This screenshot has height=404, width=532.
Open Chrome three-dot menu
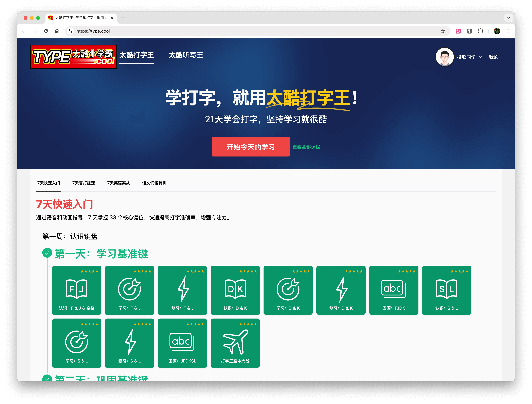pyautogui.click(x=508, y=31)
